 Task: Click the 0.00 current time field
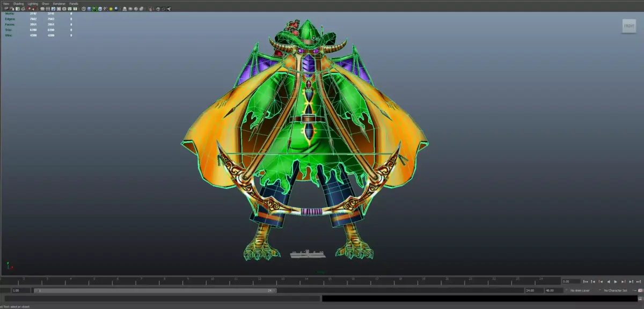click(x=572, y=282)
